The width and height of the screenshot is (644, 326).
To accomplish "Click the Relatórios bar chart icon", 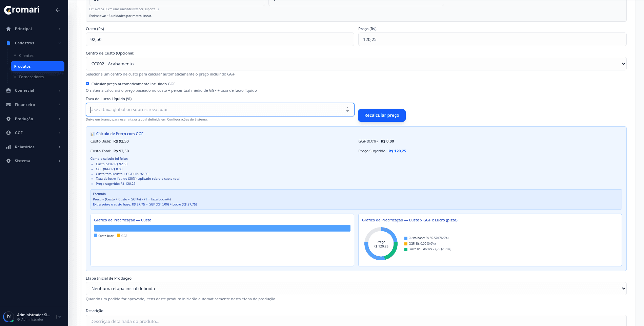I will coord(8,147).
